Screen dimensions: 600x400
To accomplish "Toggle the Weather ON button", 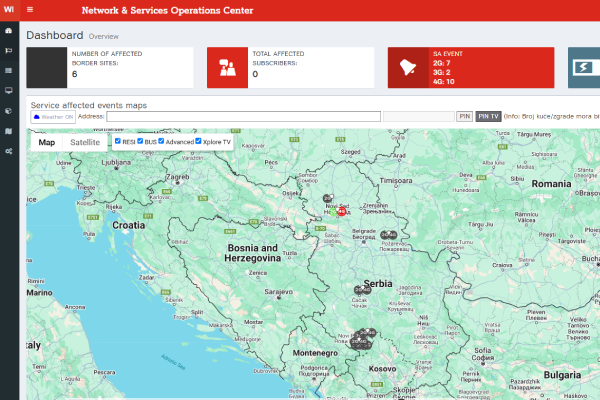I will pyautogui.click(x=53, y=117).
